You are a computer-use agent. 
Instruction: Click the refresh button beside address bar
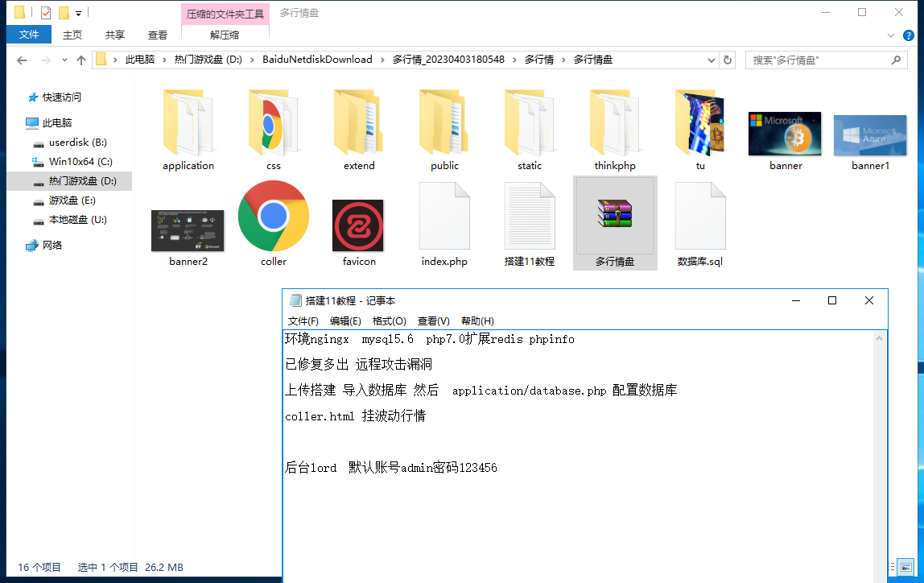tap(728, 60)
